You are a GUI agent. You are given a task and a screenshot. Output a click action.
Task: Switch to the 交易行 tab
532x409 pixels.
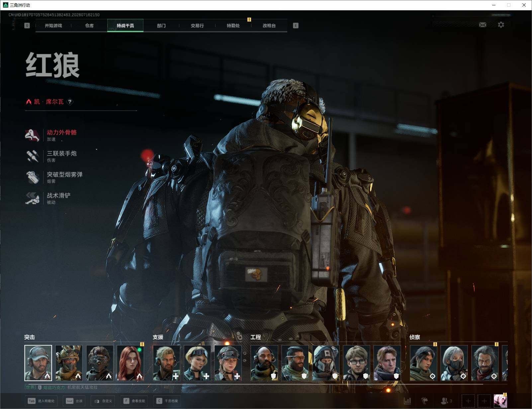click(x=197, y=26)
